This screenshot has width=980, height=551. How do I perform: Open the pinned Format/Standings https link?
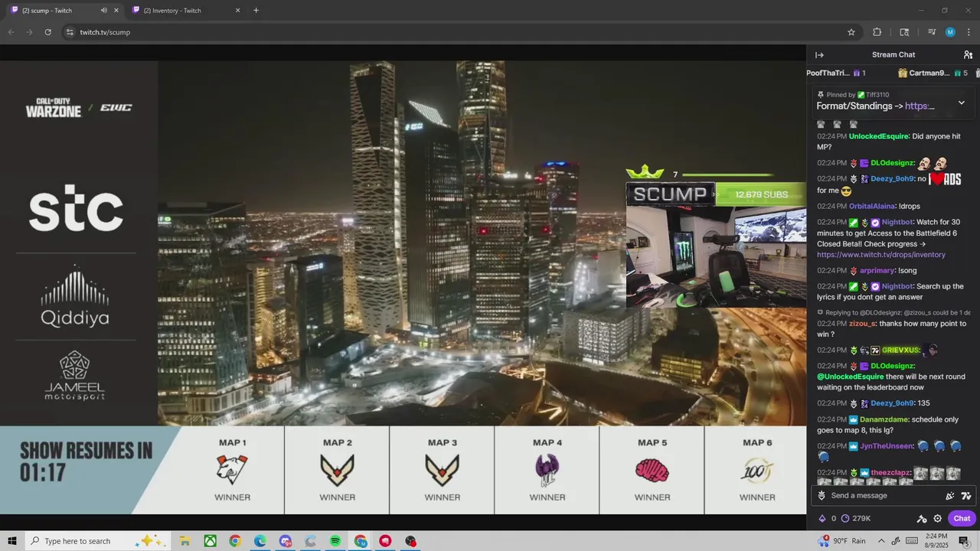pos(920,106)
